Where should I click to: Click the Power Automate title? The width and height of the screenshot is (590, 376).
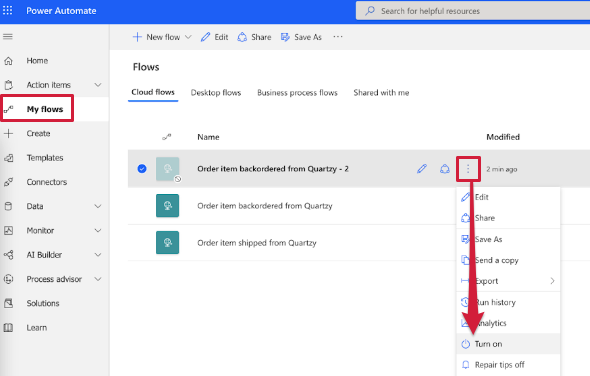61,11
